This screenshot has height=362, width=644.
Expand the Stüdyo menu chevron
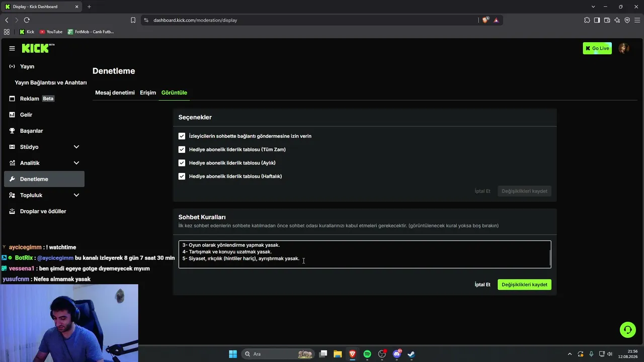[76, 147]
